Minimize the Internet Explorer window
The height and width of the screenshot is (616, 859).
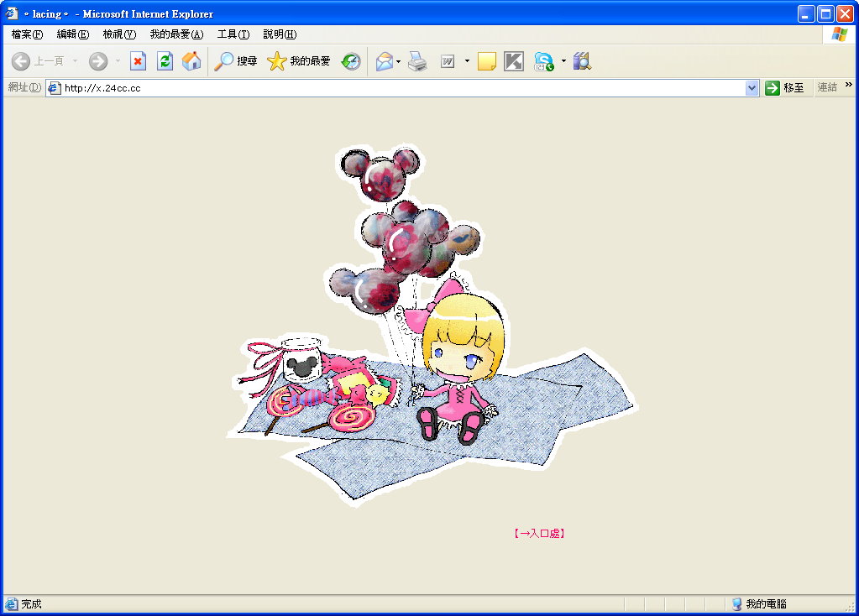[806, 13]
